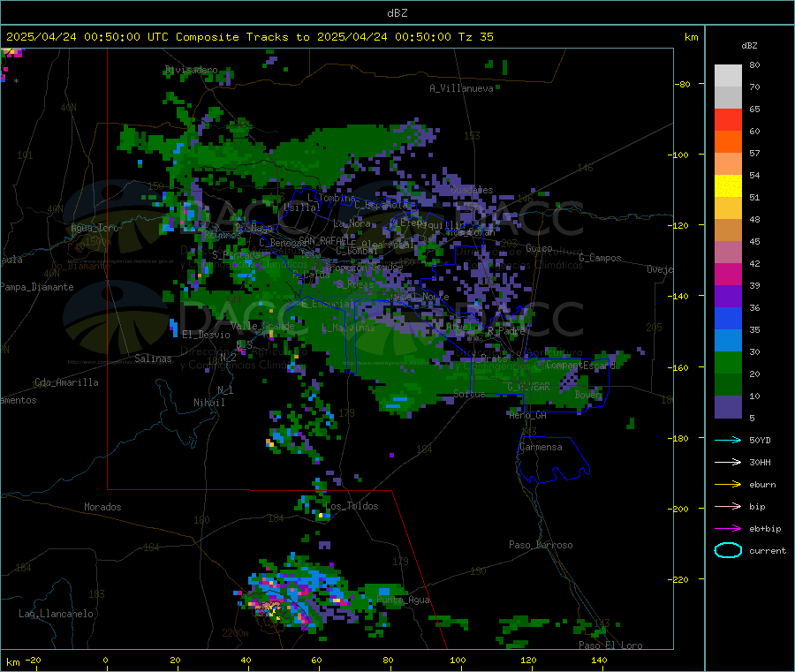Click the 'A_Villanueva' map label
Screen dimensions: 795x672
pos(461,88)
